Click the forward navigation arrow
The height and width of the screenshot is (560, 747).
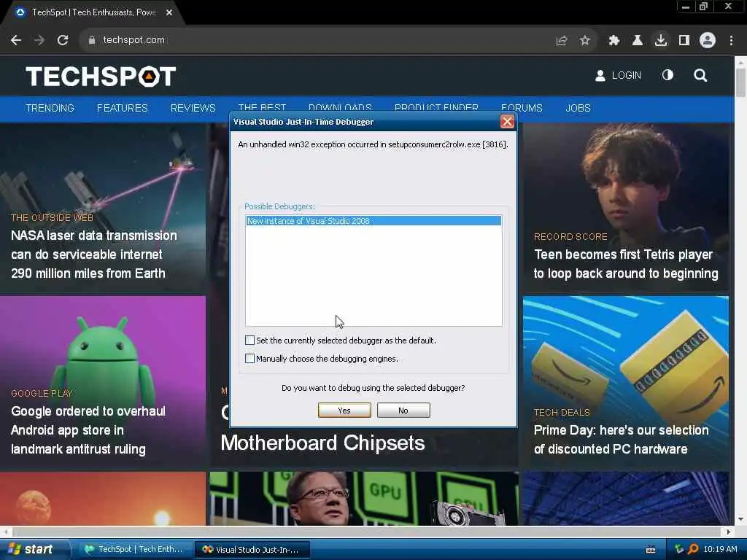coord(39,41)
